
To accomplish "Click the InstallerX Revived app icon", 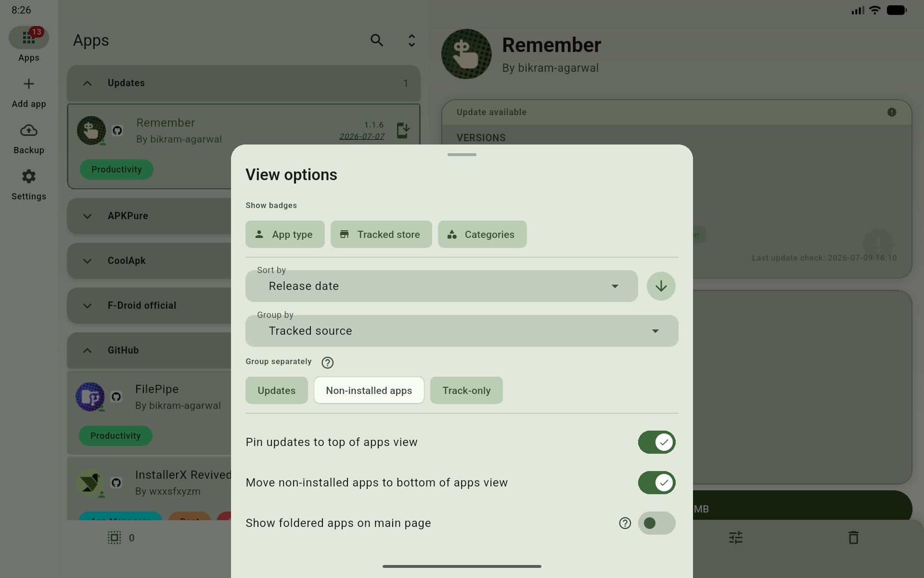I will (x=90, y=483).
